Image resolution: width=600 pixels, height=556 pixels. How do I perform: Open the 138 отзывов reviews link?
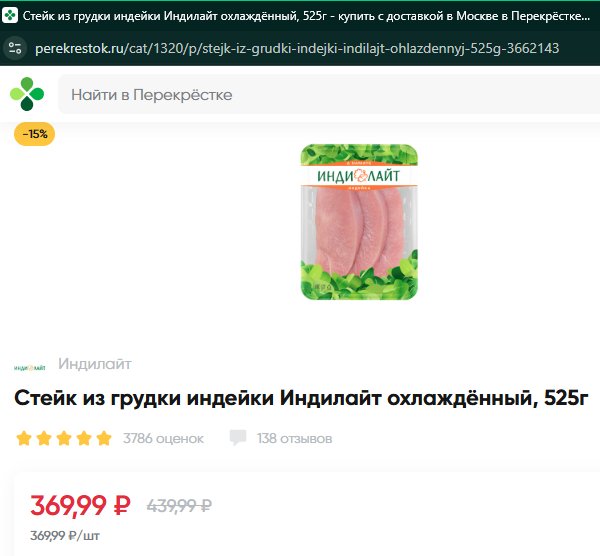pyautogui.click(x=294, y=438)
